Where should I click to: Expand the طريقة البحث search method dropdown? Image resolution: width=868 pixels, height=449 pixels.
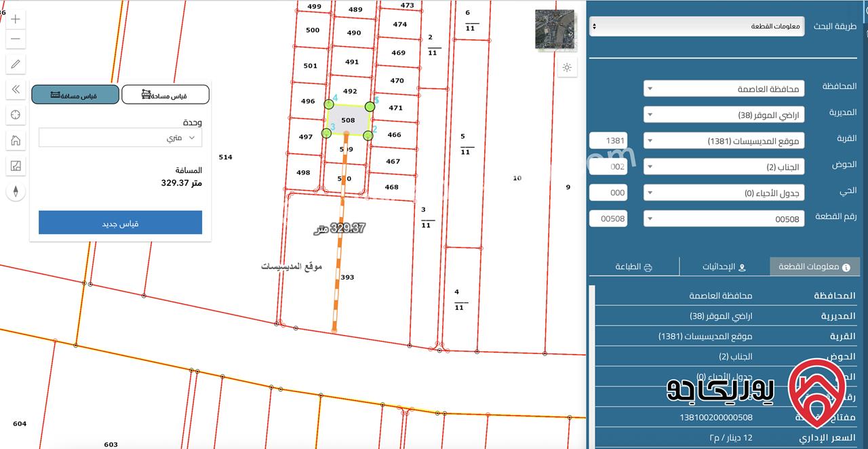pos(696,26)
